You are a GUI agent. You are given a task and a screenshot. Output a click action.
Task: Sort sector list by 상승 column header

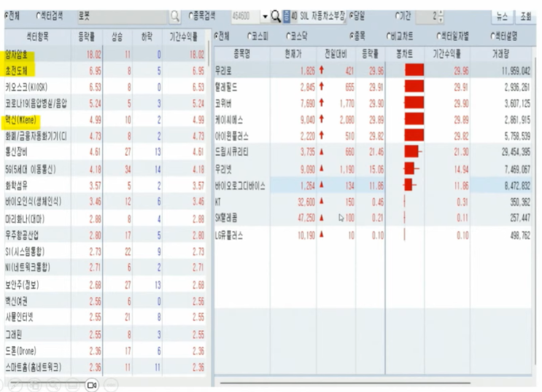click(x=117, y=37)
